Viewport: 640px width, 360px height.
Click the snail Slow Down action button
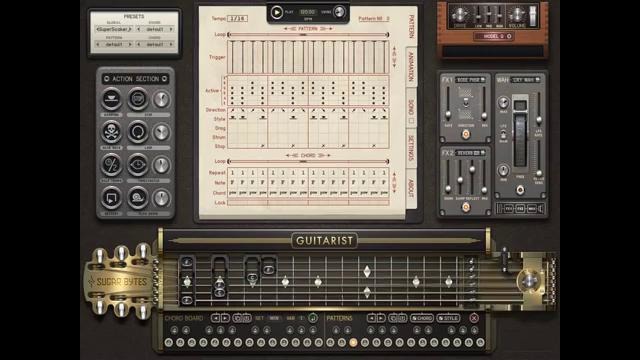138,198
